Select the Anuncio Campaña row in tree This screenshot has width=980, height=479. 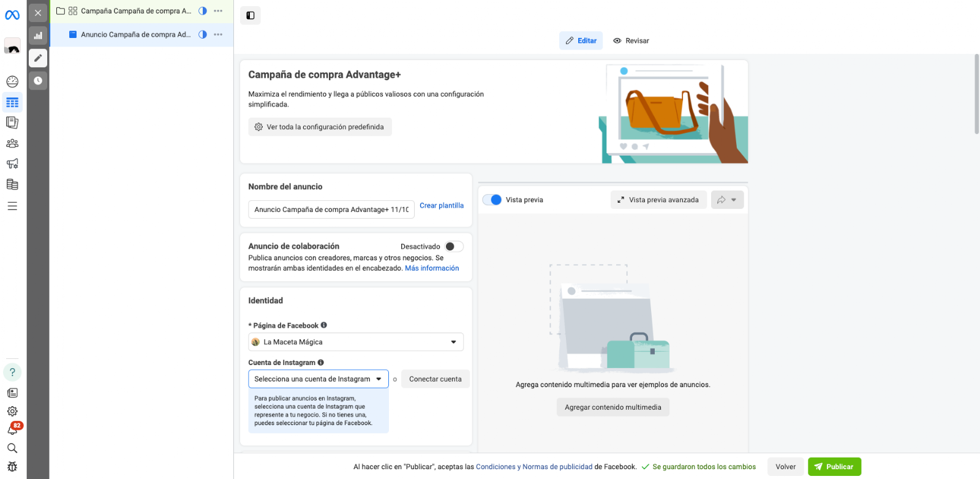141,35
